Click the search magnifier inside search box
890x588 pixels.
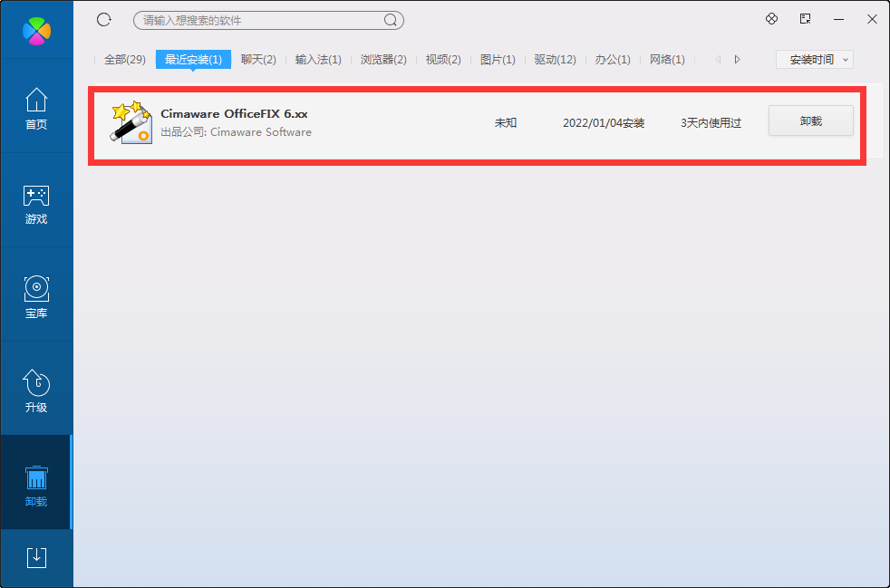coord(390,19)
